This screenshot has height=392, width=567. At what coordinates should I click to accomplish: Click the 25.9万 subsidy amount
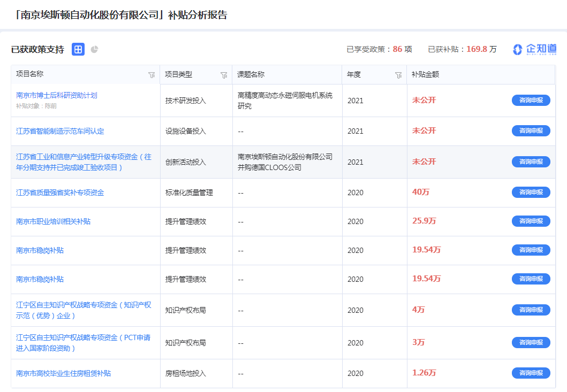pyautogui.click(x=424, y=221)
